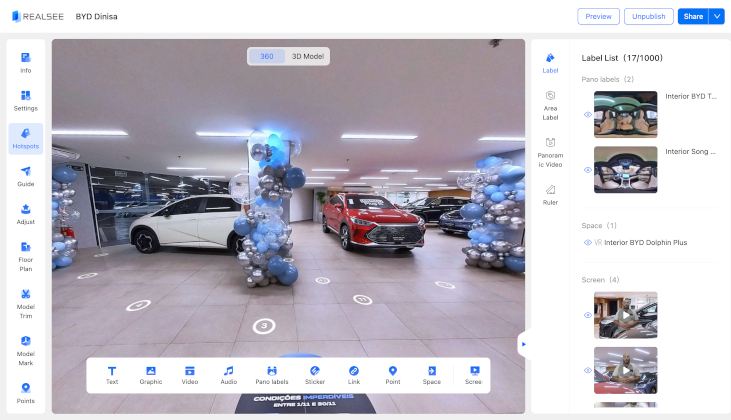
Task: Open the Floor Plan editor
Action: coord(26,256)
